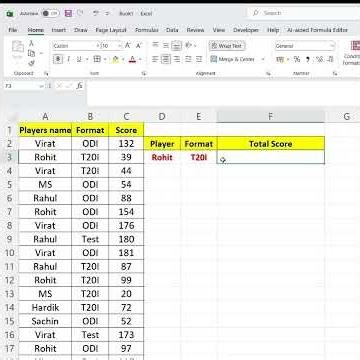Apply the red Font Color
This screenshot has width=360, height=360.
coord(132,59)
